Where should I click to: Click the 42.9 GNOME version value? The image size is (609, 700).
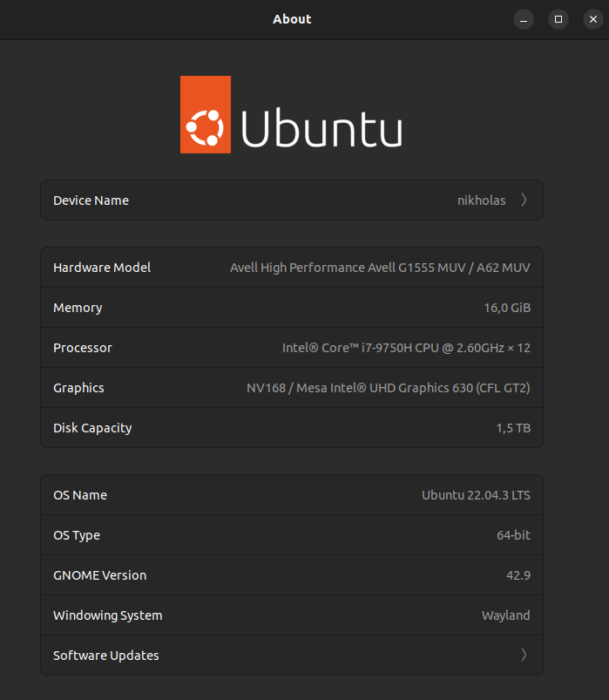point(518,575)
